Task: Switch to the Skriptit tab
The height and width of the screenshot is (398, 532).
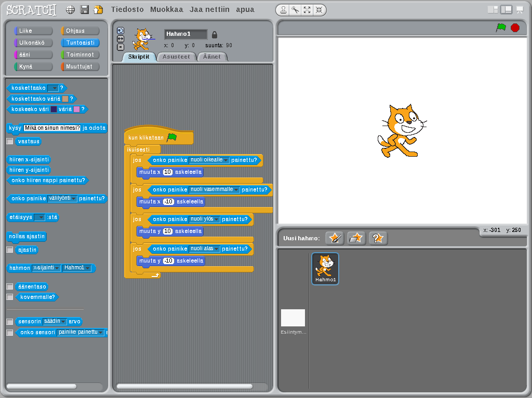Action: 139,57
